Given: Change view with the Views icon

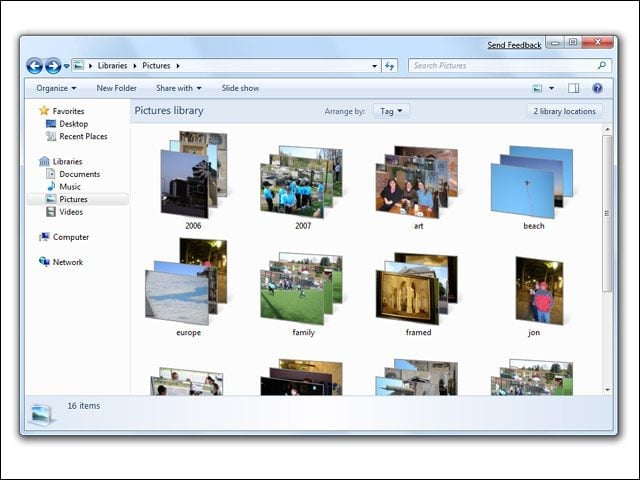Looking at the screenshot, I should (x=538, y=88).
